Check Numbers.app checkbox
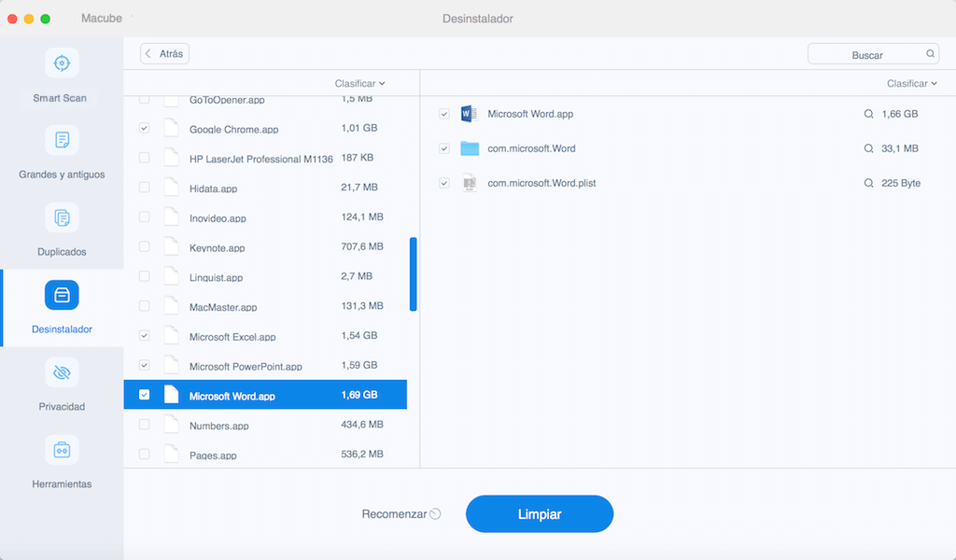 [x=145, y=425]
